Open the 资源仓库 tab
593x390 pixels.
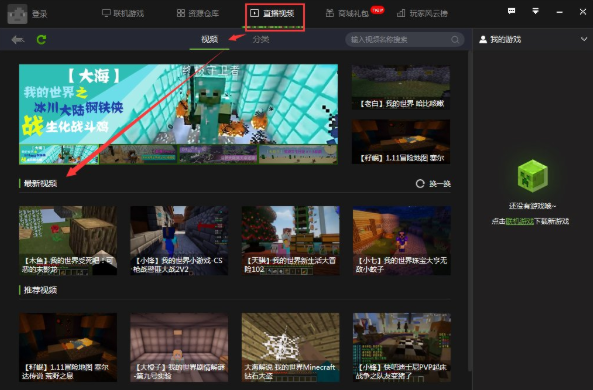click(198, 14)
